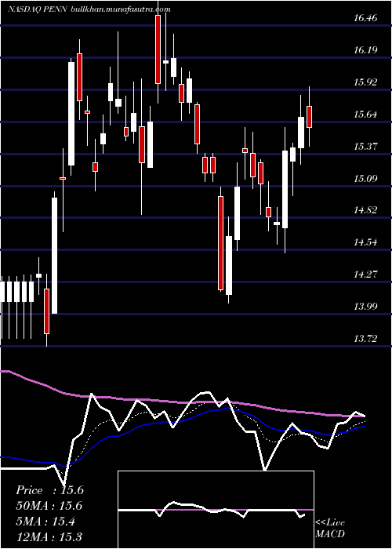Select the 13.72 price axis label

tap(365, 339)
